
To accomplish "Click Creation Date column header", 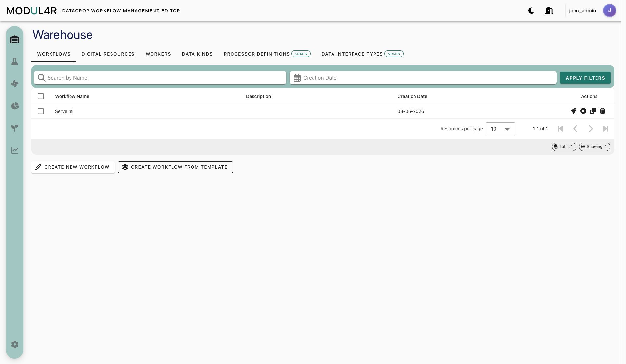I will point(412,96).
